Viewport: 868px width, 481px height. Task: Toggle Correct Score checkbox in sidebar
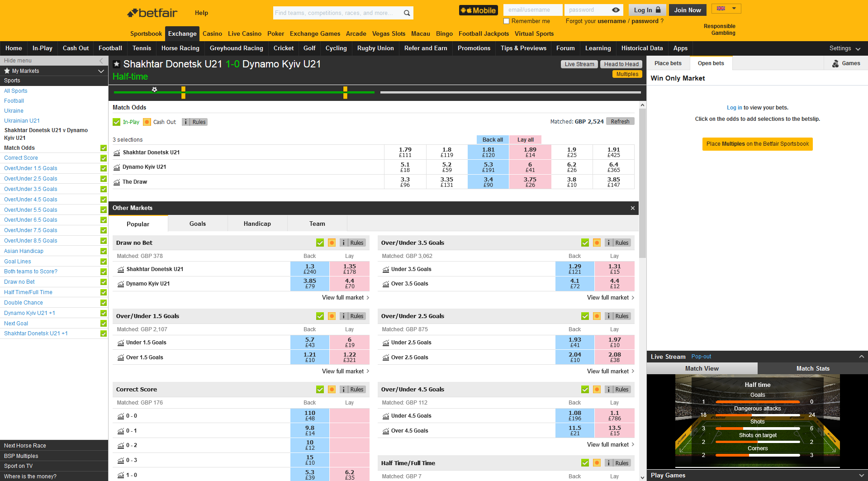pos(104,158)
